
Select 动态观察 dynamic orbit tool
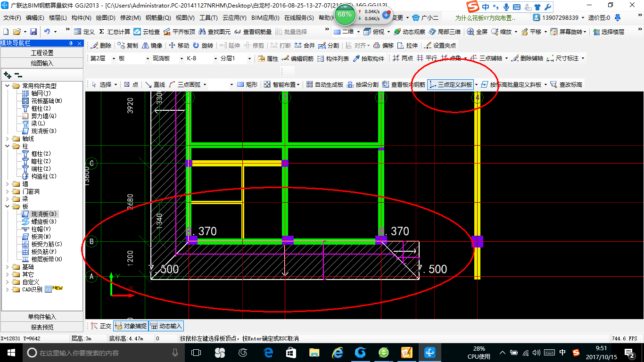click(x=409, y=32)
